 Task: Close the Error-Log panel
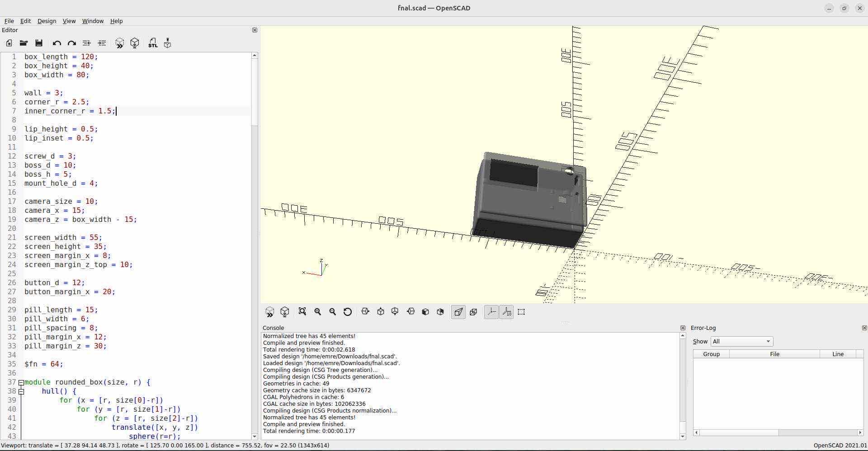point(864,328)
